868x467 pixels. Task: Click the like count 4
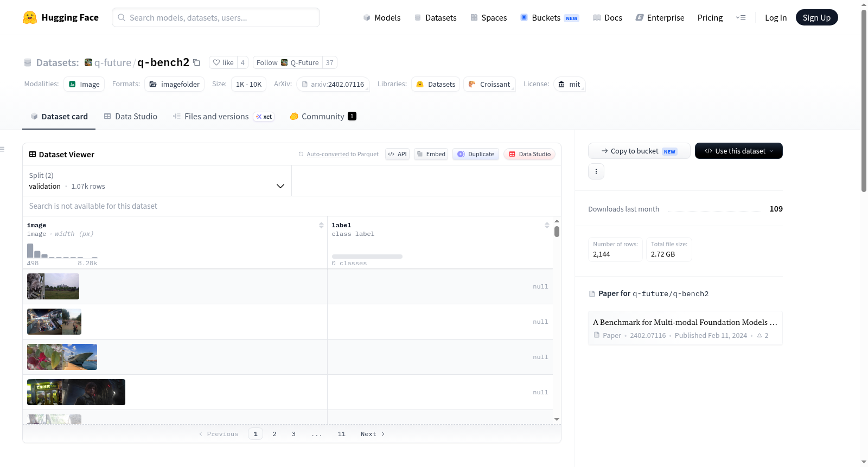click(242, 62)
